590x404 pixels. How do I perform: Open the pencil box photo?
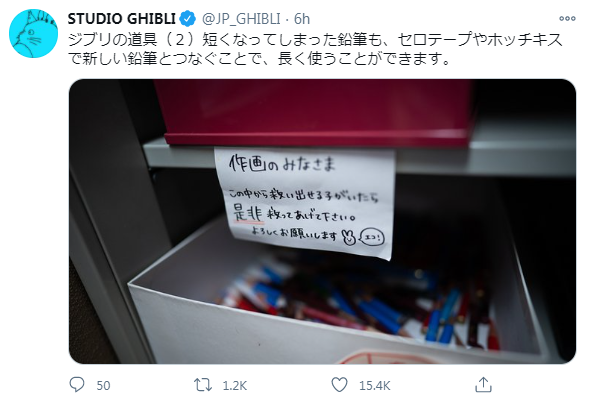pyautogui.click(x=322, y=221)
